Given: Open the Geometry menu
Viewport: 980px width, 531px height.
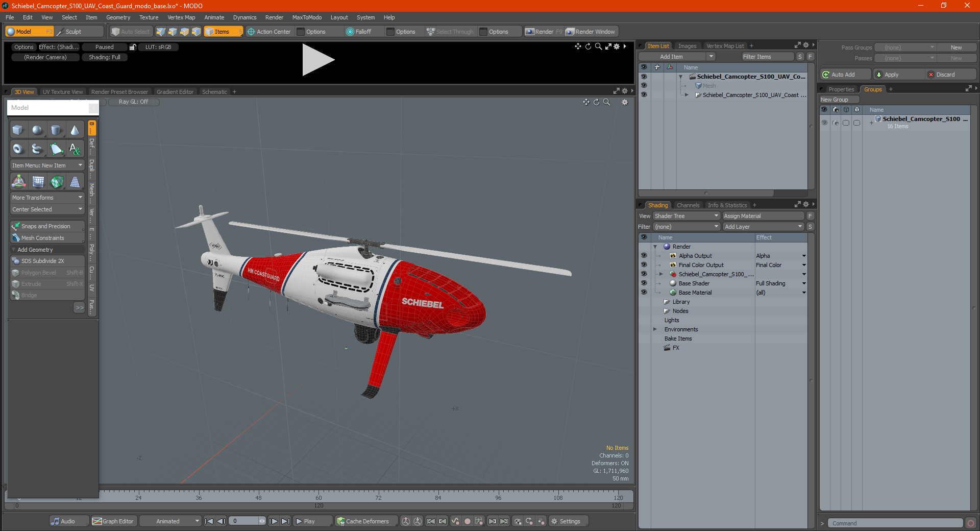Looking at the screenshot, I should (x=118, y=17).
